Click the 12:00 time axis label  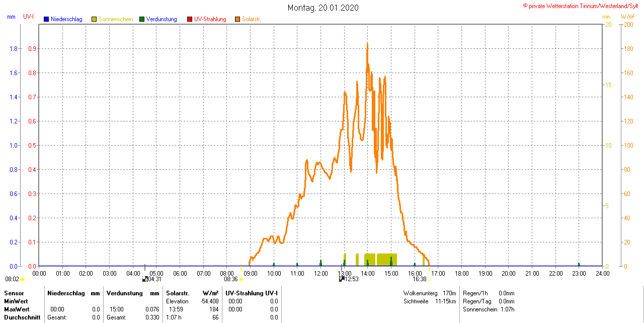[321, 274]
